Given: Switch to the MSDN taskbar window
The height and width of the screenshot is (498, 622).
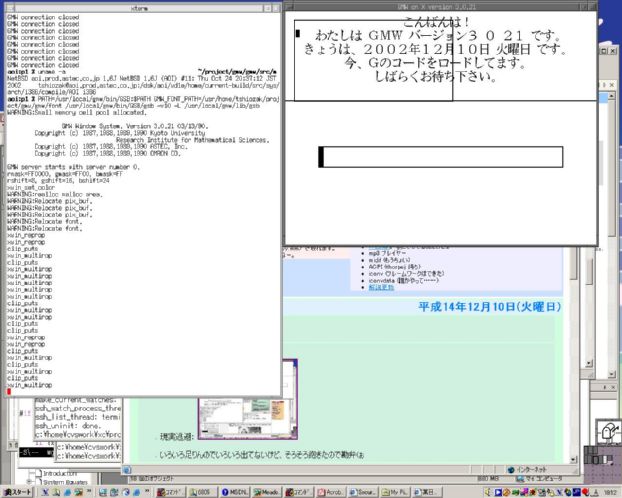Looking at the screenshot, I should [x=235, y=492].
